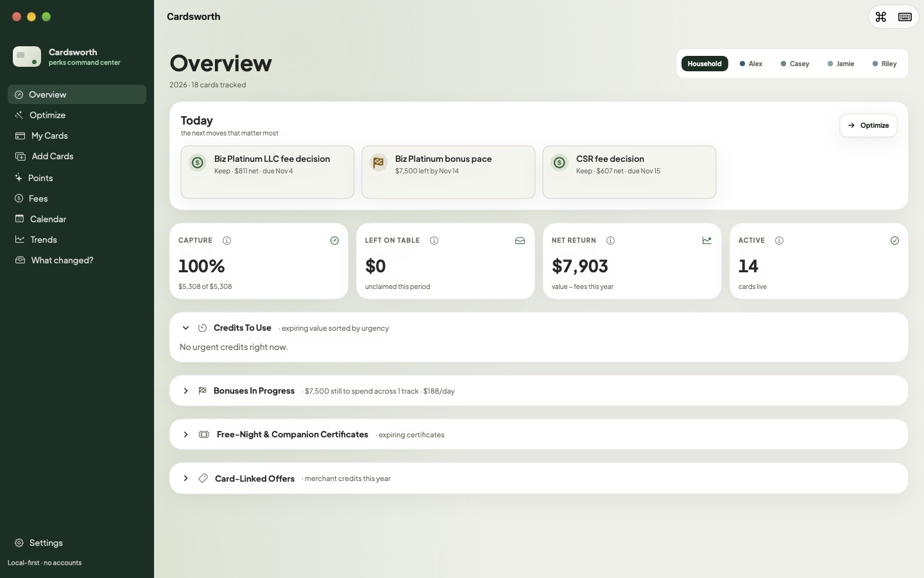The width and height of the screenshot is (924, 578).
Task: Click the 100% capture value
Action: click(x=201, y=266)
